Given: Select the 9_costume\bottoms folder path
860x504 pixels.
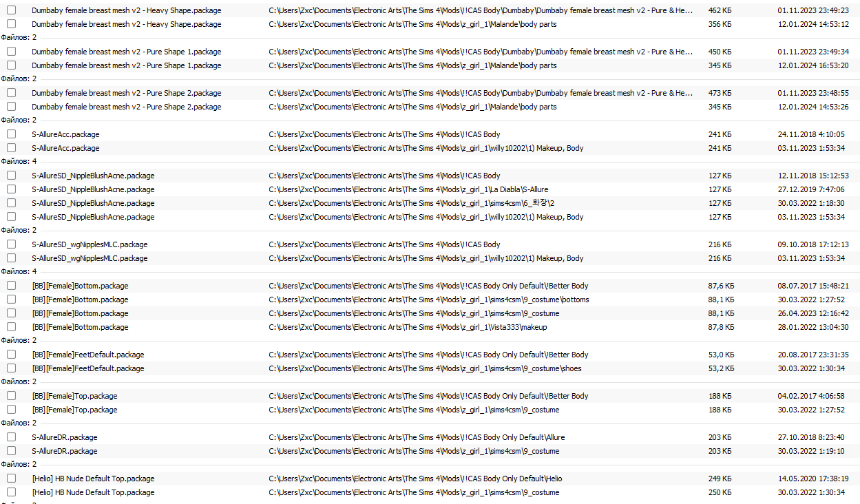Looking at the screenshot, I should pyautogui.click(x=429, y=300).
